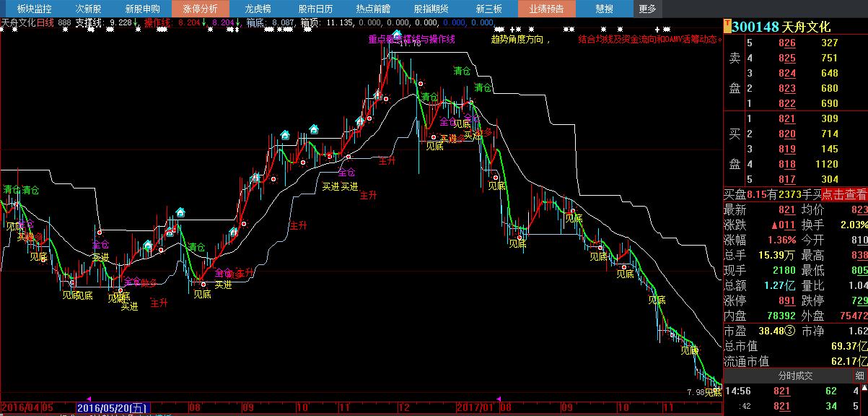Click buy level 2 price 820
The width and height of the screenshot is (868, 416).
point(786,134)
